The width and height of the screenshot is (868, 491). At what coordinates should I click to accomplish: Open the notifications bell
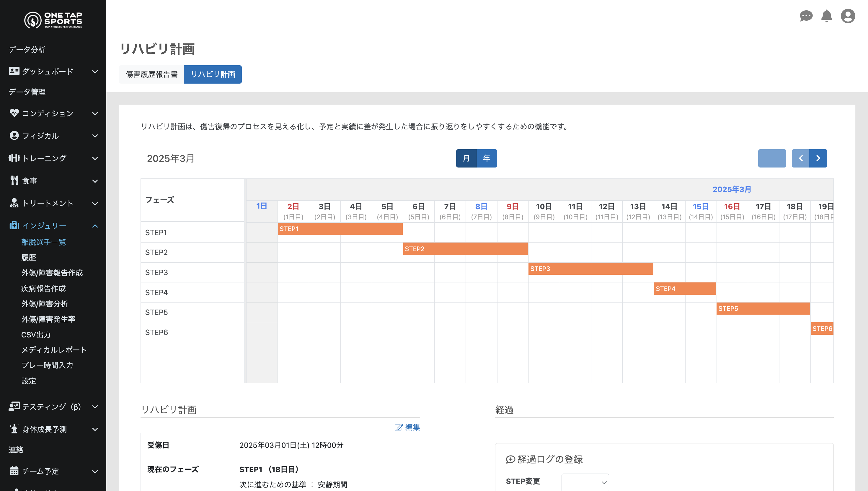click(x=827, y=16)
